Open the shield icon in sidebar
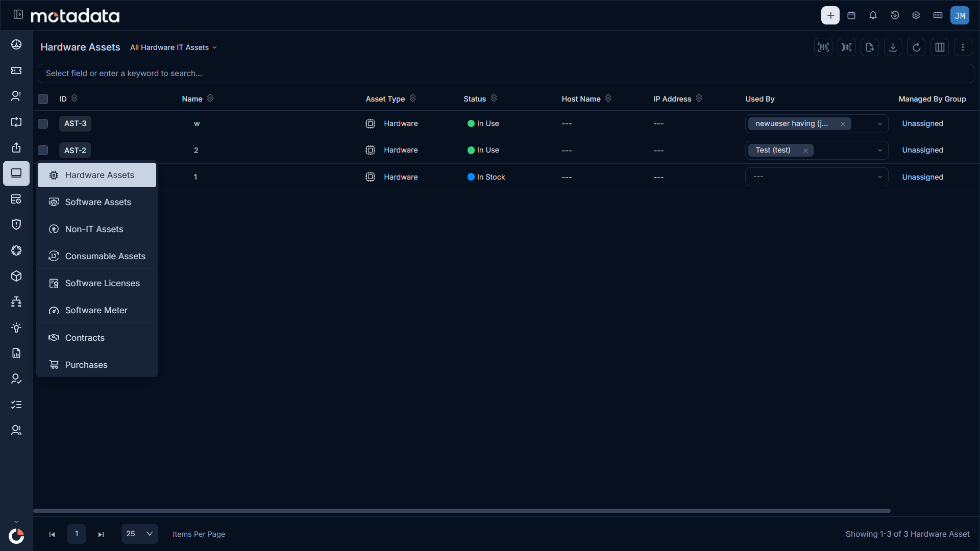This screenshot has width=980, height=551. pos(16,224)
